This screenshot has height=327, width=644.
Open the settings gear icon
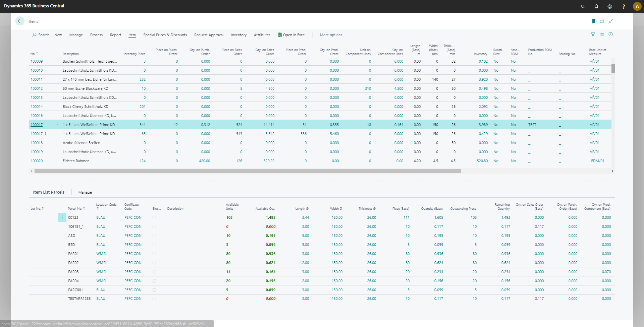point(610,6)
